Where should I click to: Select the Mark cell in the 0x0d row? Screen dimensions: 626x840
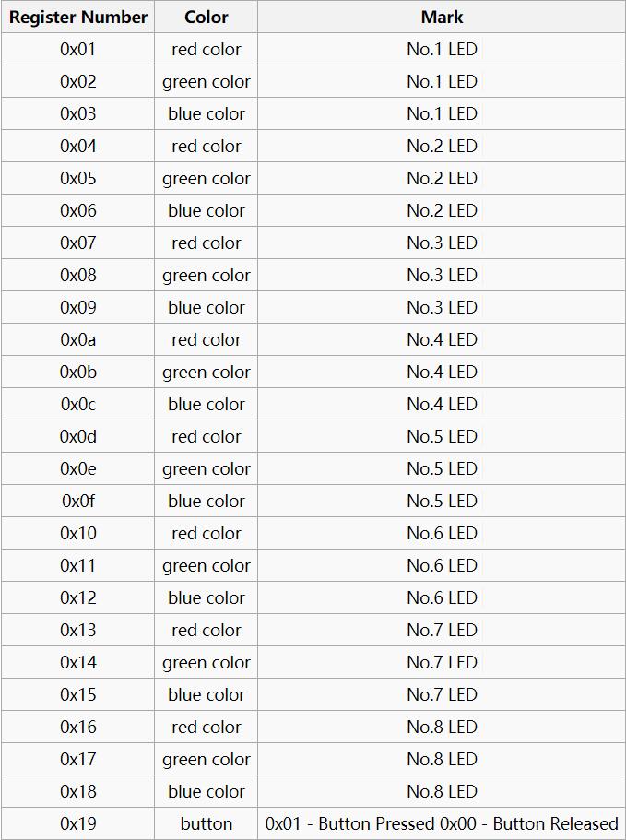pyautogui.click(x=442, y=437)
